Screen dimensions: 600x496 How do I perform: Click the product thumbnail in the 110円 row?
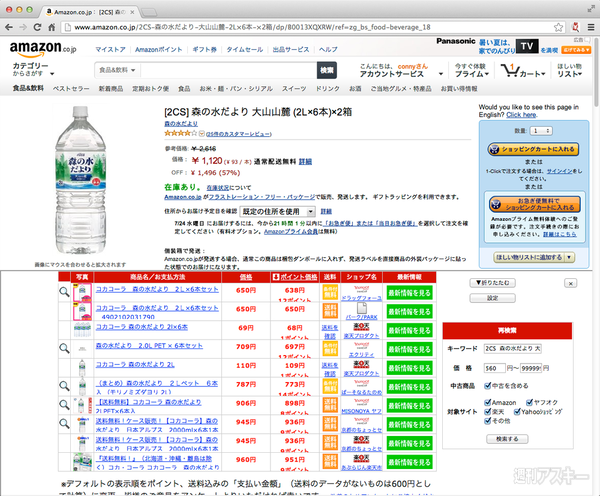tap(82, 368)
